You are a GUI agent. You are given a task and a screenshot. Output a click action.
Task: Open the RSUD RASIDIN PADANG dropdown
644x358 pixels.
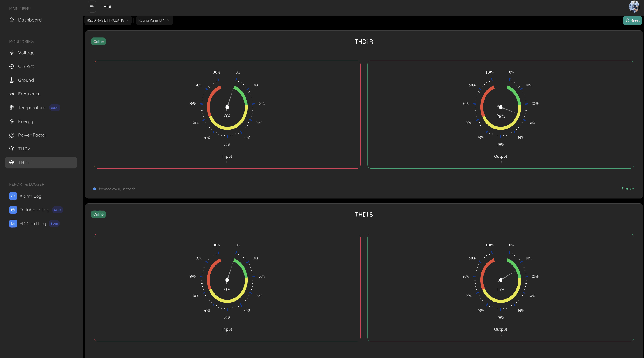pyautogui.click(x=108, y=20)
